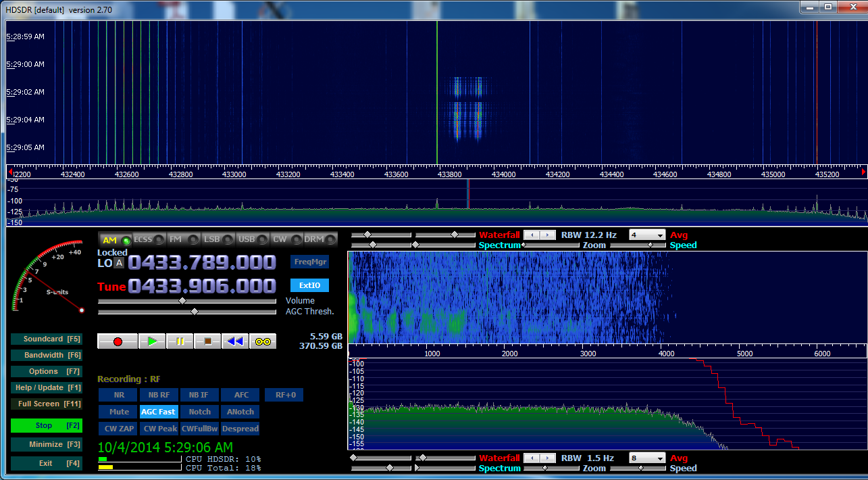Open the bottom Avg dropdown showing 8
Viewport: 868px width, 480px height.
click(x=647, y=458)
